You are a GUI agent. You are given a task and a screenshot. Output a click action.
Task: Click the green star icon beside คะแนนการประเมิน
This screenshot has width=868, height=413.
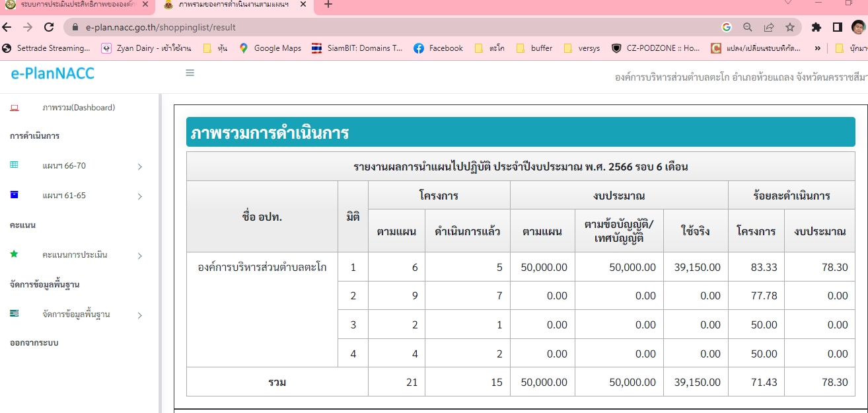(15, 254)
